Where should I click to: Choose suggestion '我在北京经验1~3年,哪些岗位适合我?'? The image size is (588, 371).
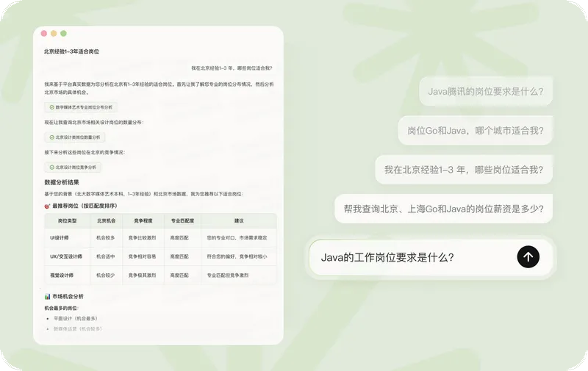tap(463, 170)
